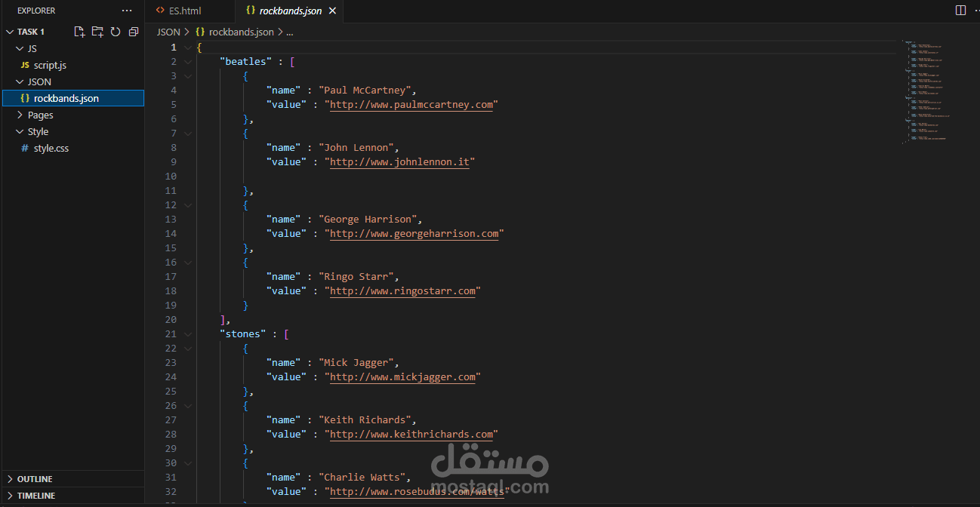
Task: Open the georgeharrison.com link
Action: 414,234
